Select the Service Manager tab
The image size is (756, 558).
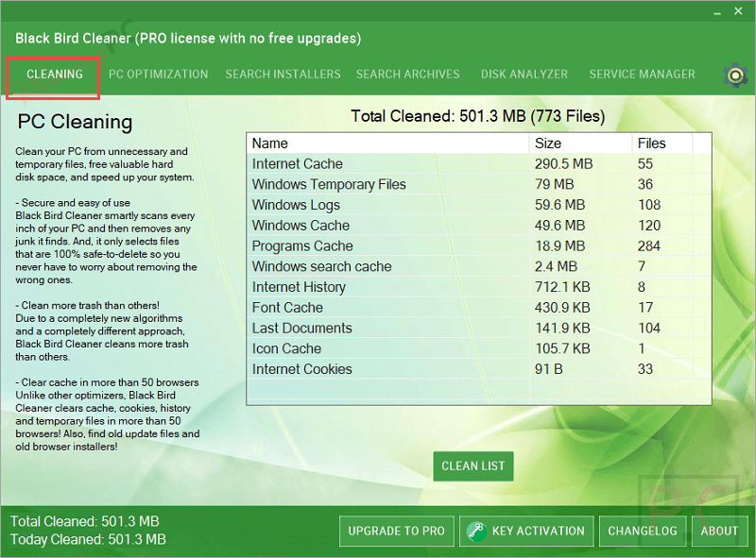[x=642, y=74]
